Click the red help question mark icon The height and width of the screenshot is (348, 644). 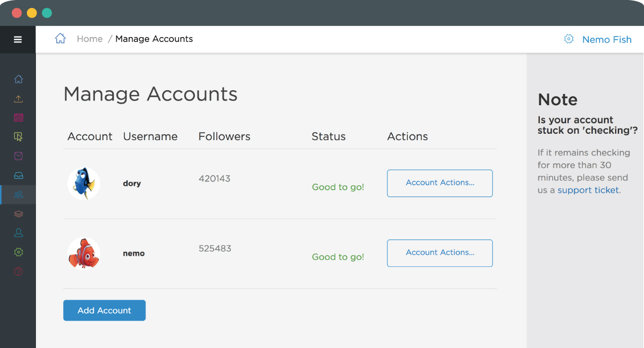click(x=18, y=271)
